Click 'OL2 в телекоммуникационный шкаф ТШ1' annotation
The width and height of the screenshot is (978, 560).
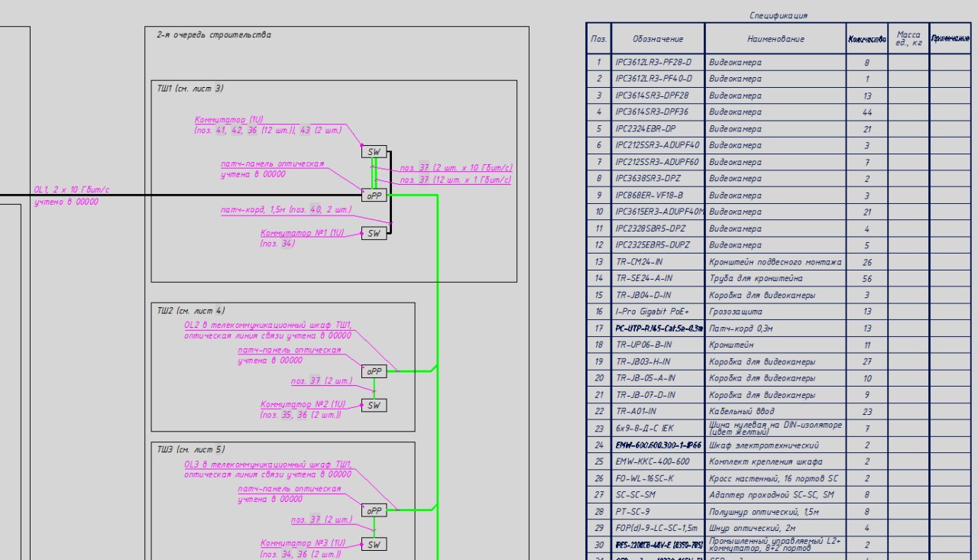pos(267,325)
